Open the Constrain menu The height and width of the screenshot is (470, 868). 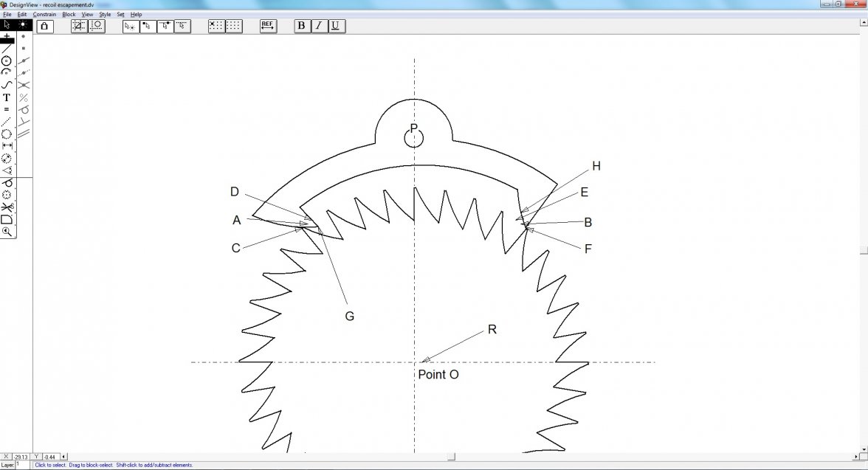[x=44, y=14]
